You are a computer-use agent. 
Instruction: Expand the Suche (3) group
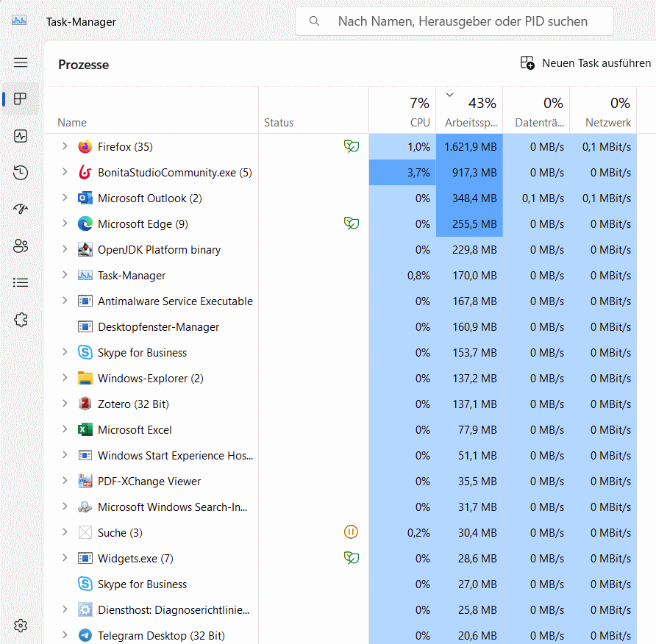pyautogui.click(x=65, y=532)
